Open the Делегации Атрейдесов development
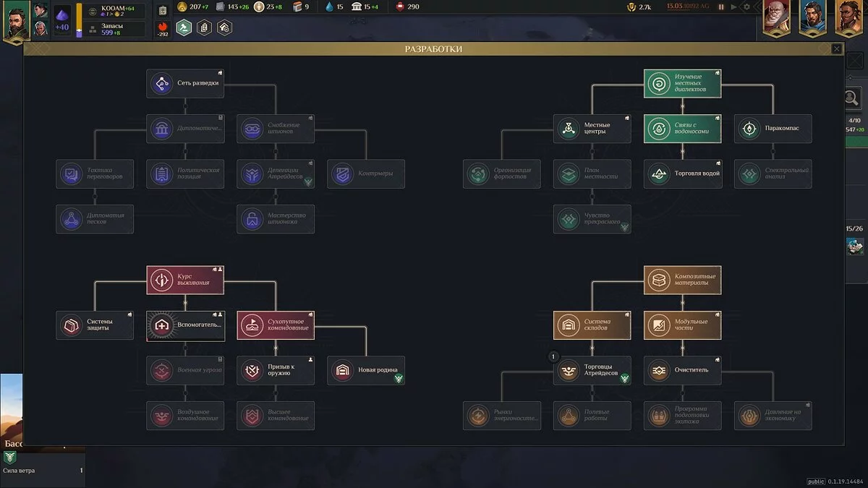Viewport: 868px width, 488px height. [276, 174]
